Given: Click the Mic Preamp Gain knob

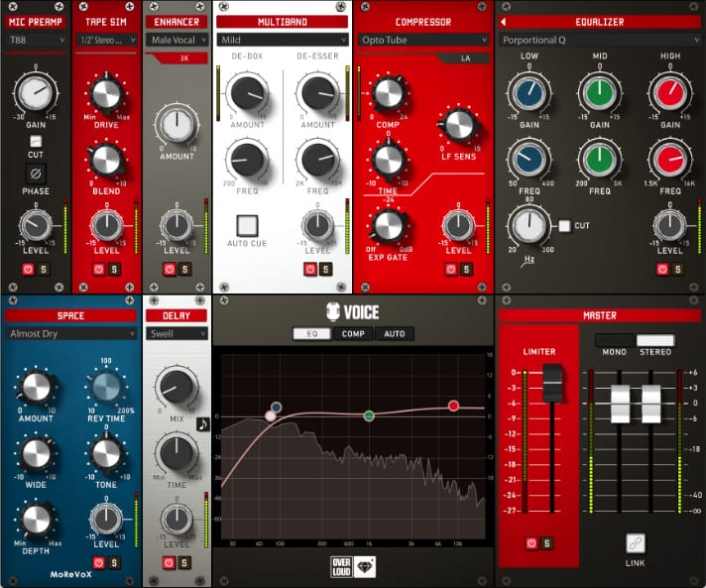Looking at the screenshot, I should [x=36, y=92].
